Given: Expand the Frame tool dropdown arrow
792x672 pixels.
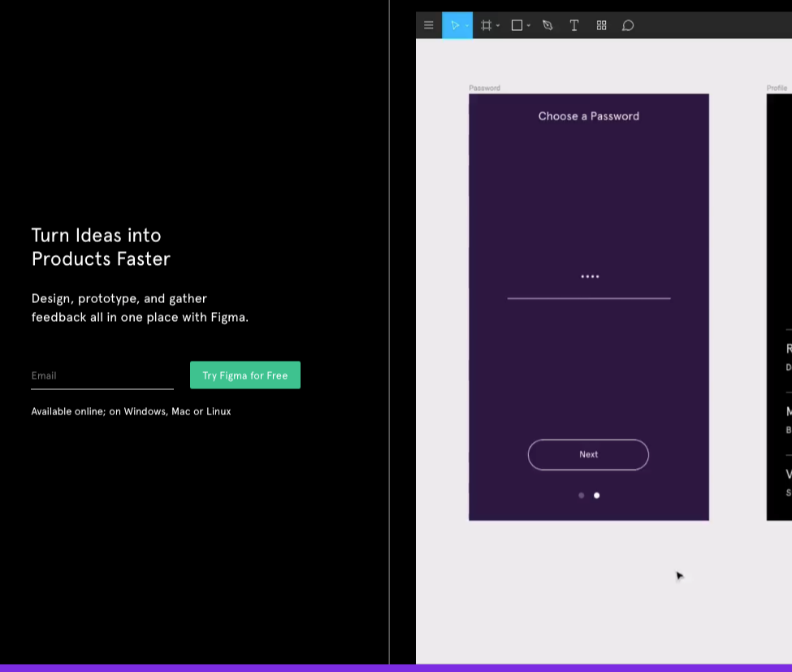Looking at the screenshot, I should (498, 26).
